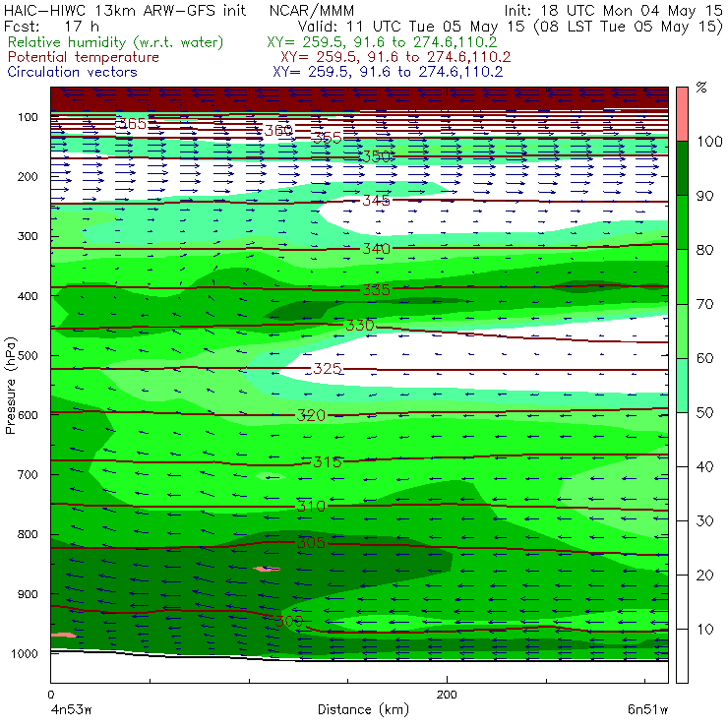Image resolution: width=728 pixels, height=728 pixels.
Task: Click the 310 isentrope contour label
Action: point(311,506)
